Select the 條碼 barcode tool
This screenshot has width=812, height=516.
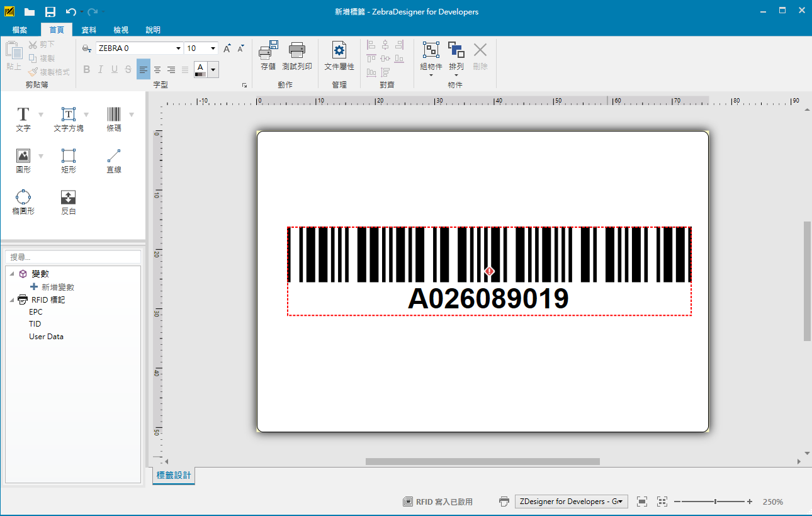tap(114, 119)
